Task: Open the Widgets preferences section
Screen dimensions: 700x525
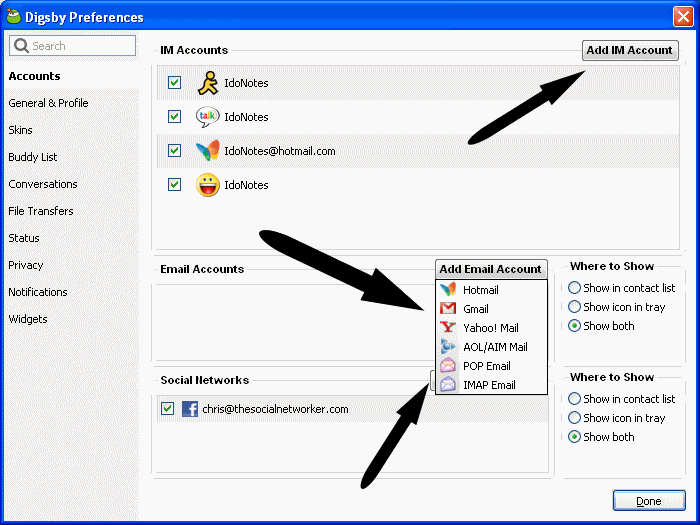Action: pos(28,319)
